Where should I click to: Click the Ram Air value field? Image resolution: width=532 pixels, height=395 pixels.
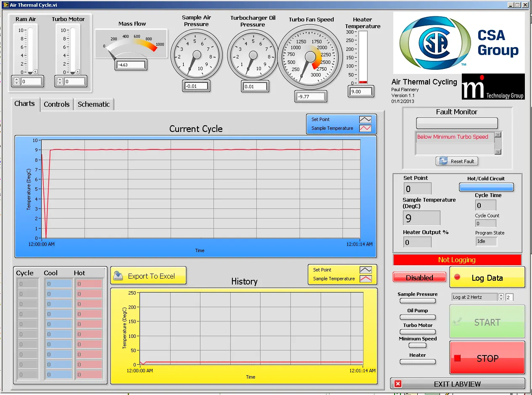[31, 82]
